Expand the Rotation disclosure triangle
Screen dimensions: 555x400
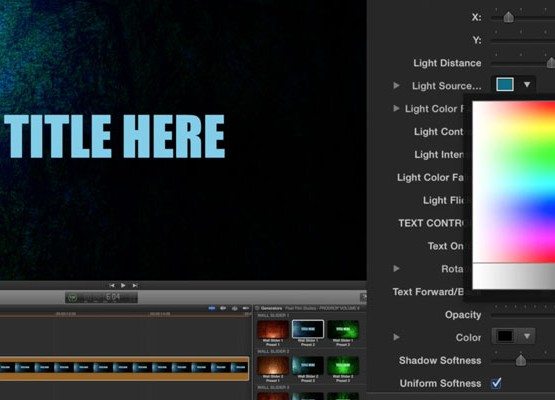[x=396, y=269]
